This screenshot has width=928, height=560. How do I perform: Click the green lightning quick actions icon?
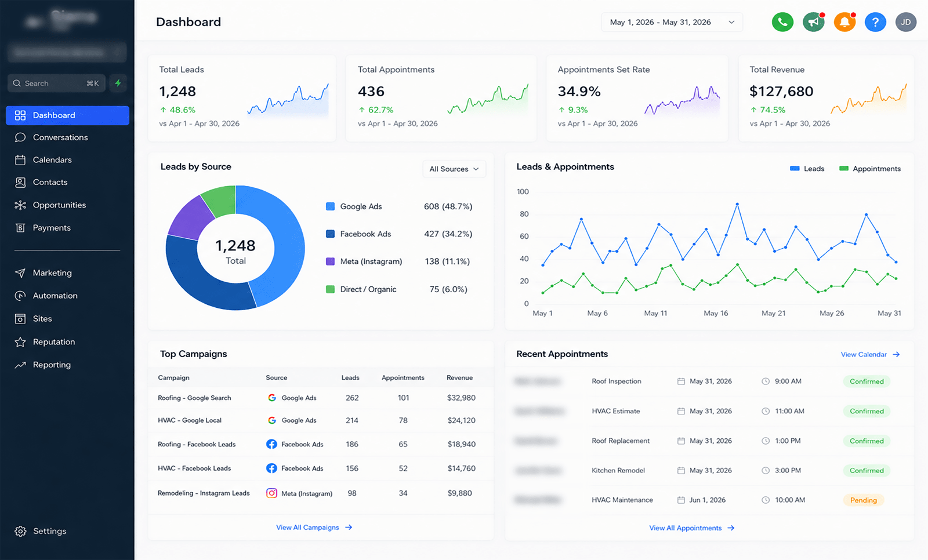pos(118,83)
